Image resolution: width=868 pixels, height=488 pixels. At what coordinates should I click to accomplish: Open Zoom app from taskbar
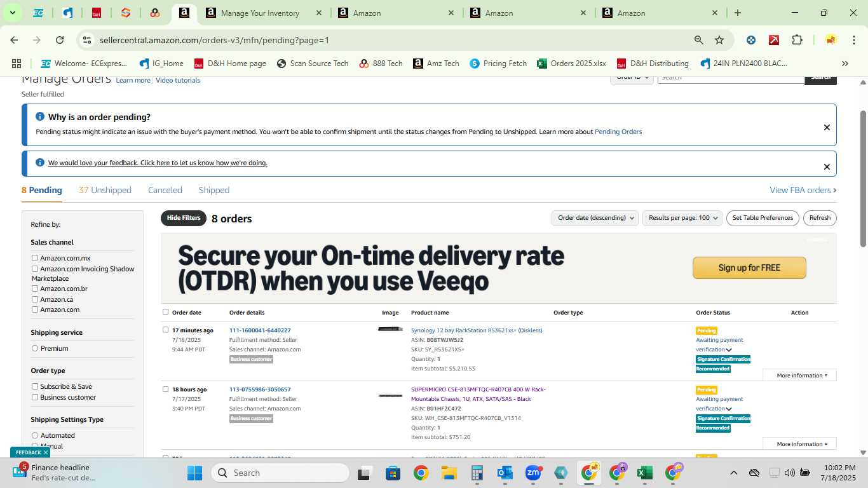tap(533, 473)
